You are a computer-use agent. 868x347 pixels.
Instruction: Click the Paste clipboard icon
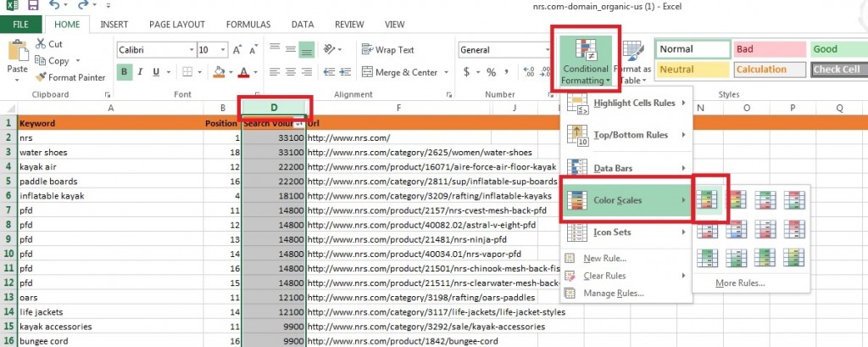(18, 50)
